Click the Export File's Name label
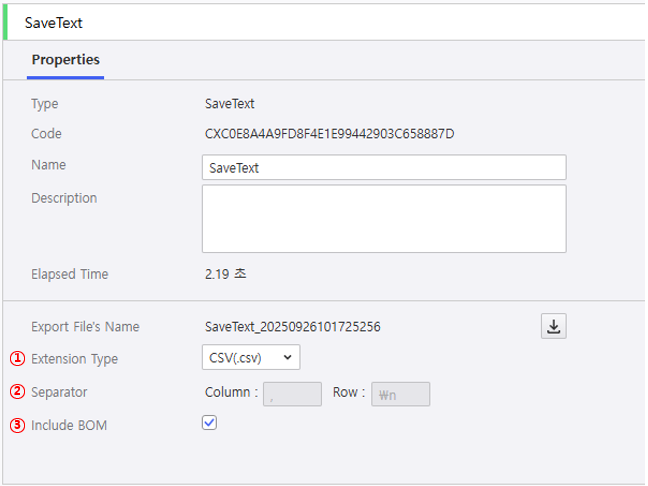The image size is (648, 486). click(x=85, y=327)
